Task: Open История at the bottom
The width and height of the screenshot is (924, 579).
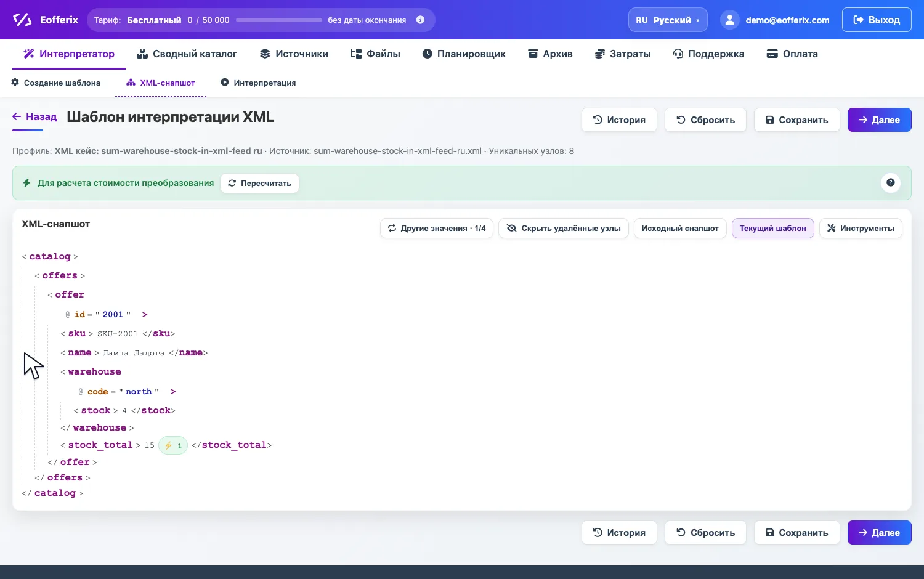Action: [x=619, y=533]
